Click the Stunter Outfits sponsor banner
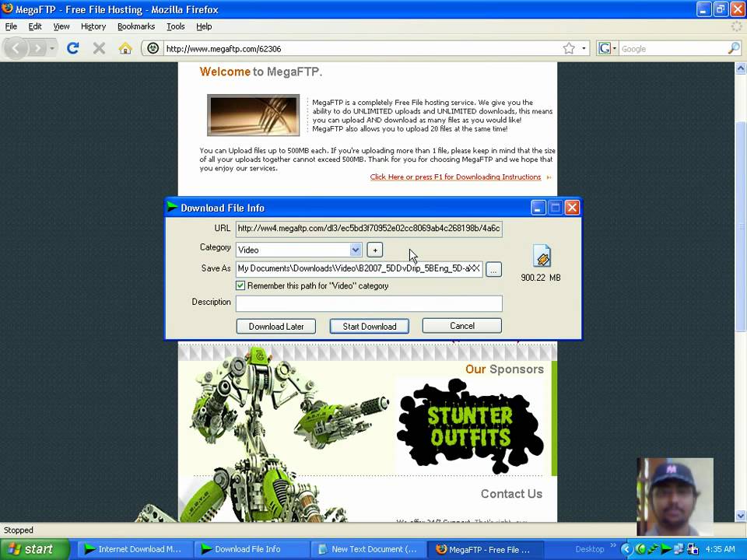This screenshot has height=560, width=747. (x=470, y=426)
